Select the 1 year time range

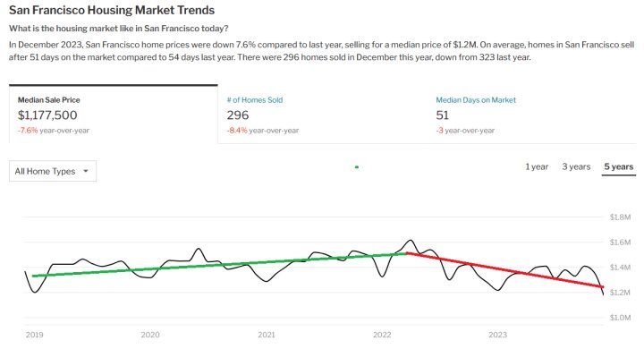537,167
